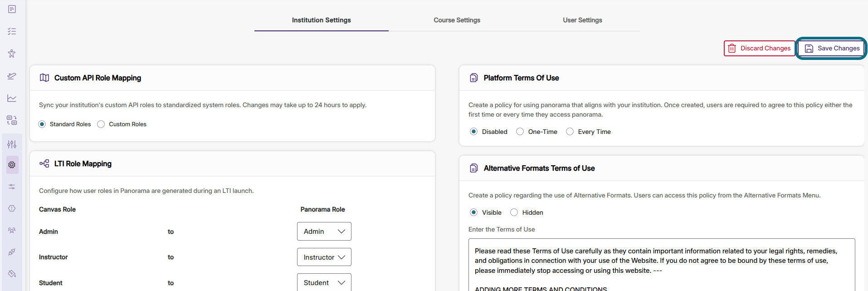Open the brain AI icon in sidebar
Viewport: 868px width, 291px height.
(12, 208)
